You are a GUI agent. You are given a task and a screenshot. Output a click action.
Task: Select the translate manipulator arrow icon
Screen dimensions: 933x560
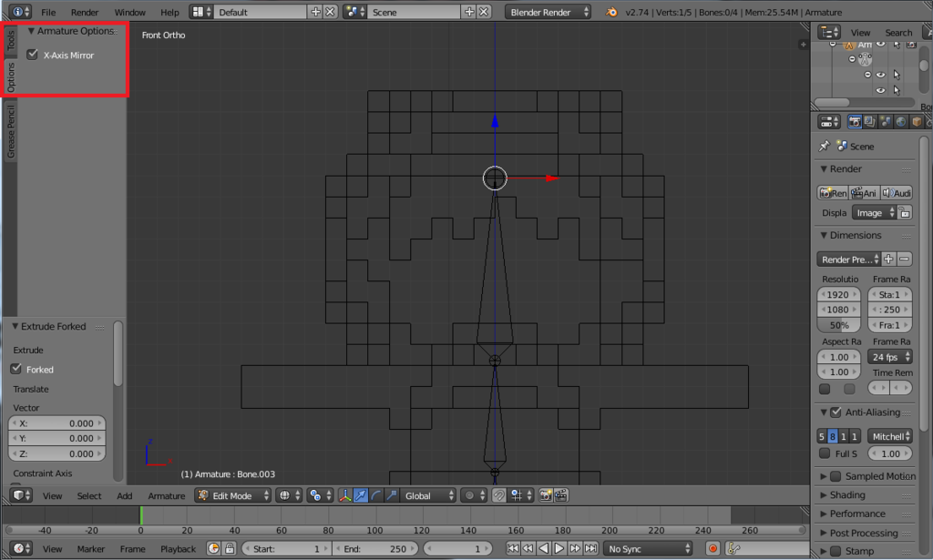361,495
